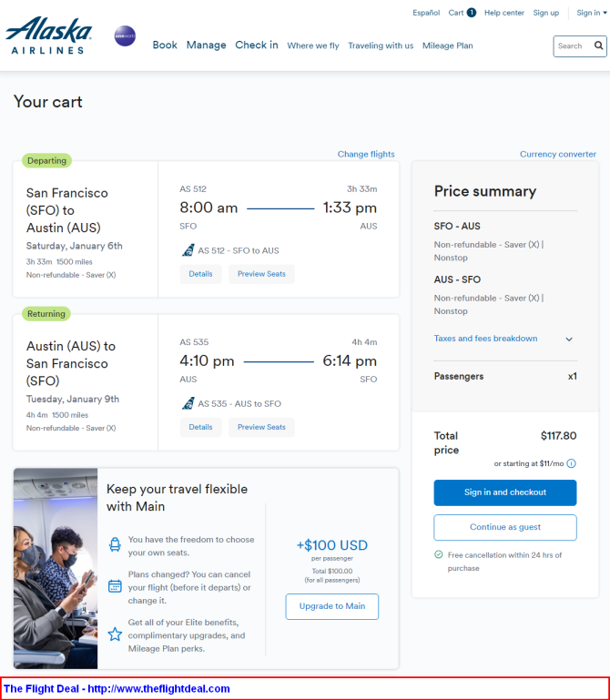This screenshot has height=700, width=610.
Task: Click the calendar icon beside plans changed
Action: coord(115,585)
